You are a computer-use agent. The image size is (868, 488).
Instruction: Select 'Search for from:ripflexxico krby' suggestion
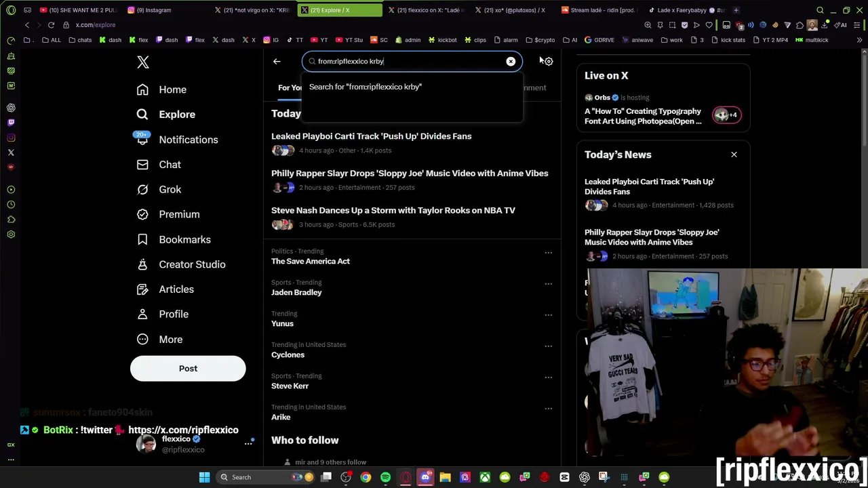(412, 87)
